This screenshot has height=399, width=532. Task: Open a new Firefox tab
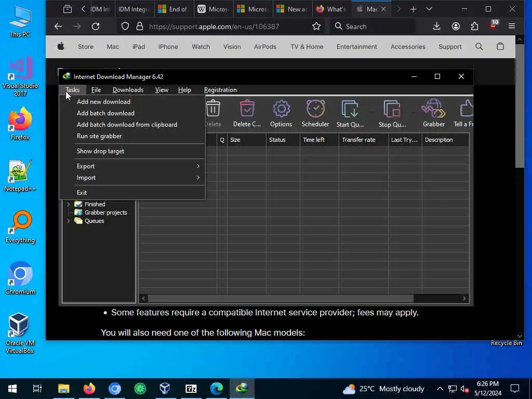tap(413, 9)
